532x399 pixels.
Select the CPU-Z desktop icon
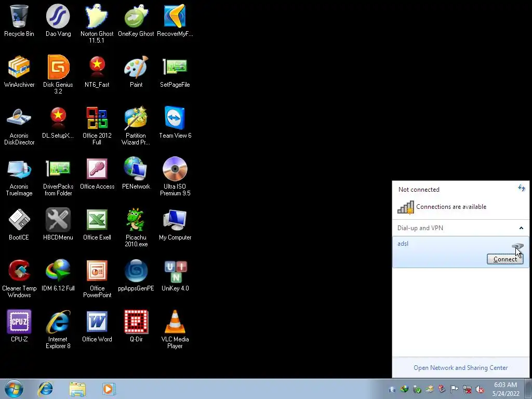click(19, 326)
